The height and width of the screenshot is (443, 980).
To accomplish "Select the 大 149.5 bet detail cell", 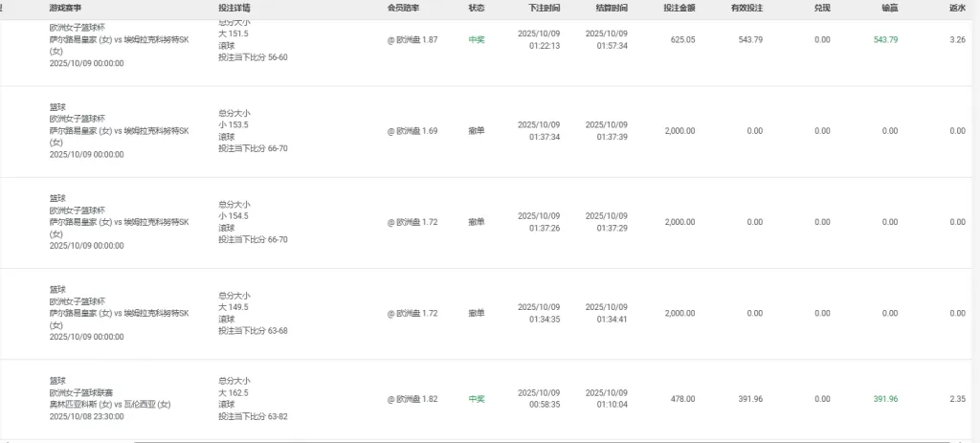I will (234, 307).
